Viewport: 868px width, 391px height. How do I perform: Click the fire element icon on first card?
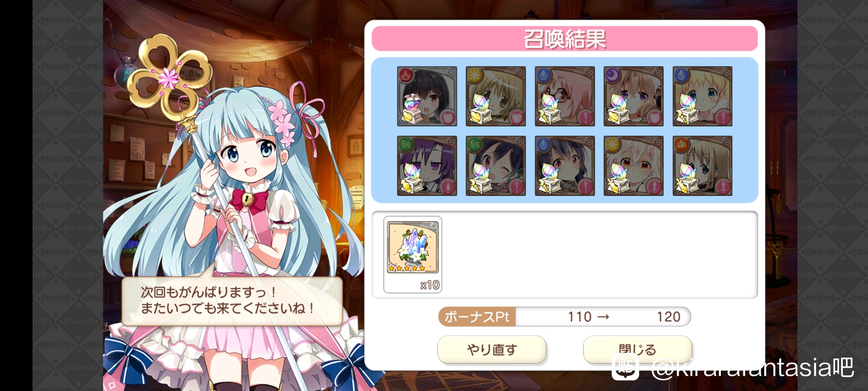(x=406, y=75)
